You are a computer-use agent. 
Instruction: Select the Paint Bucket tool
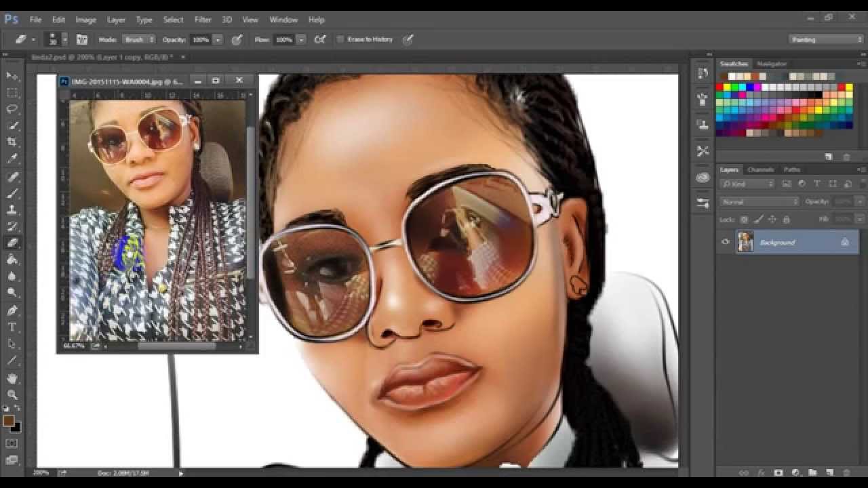coord(12,260)
